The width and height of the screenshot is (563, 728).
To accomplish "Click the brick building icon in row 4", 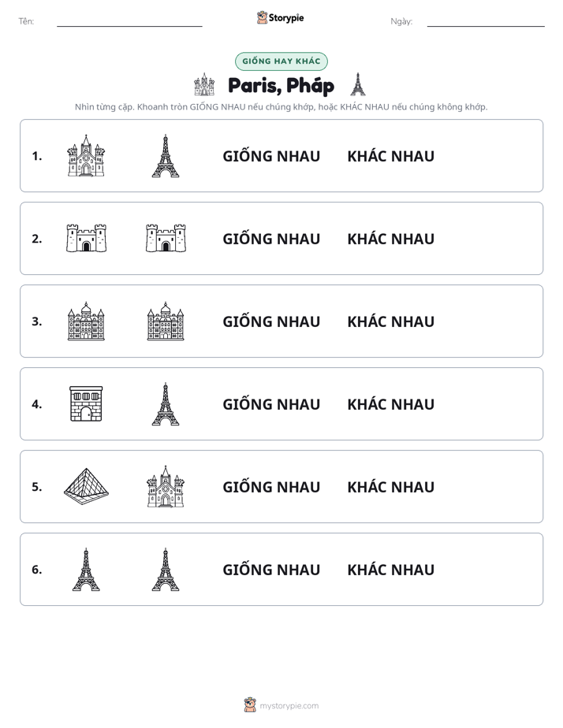I will [86, 403].
